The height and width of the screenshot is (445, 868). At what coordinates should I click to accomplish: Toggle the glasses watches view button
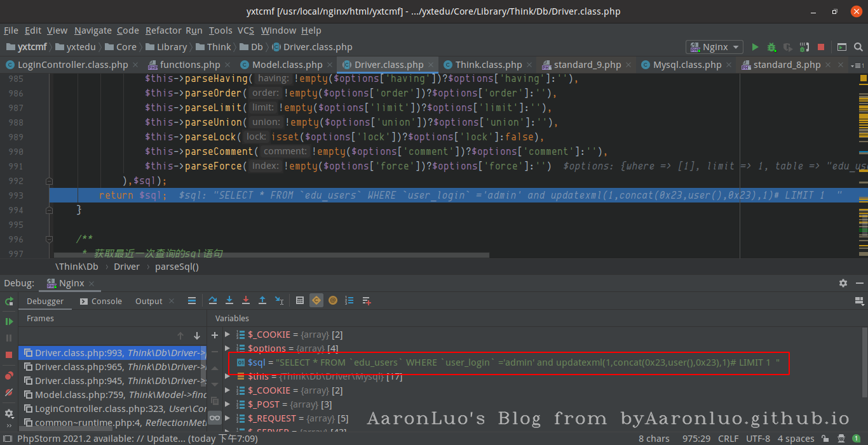[215, 418]
